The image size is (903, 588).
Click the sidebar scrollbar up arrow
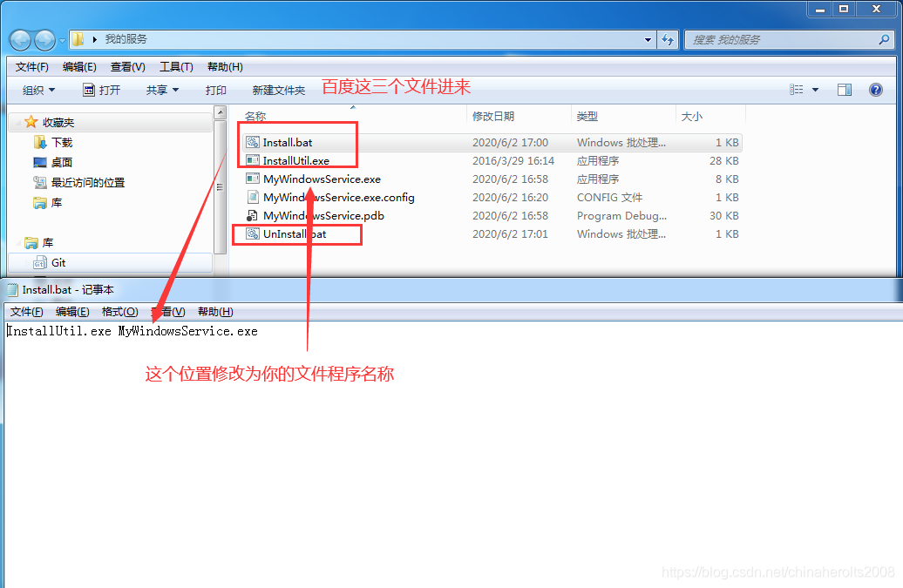220,112
